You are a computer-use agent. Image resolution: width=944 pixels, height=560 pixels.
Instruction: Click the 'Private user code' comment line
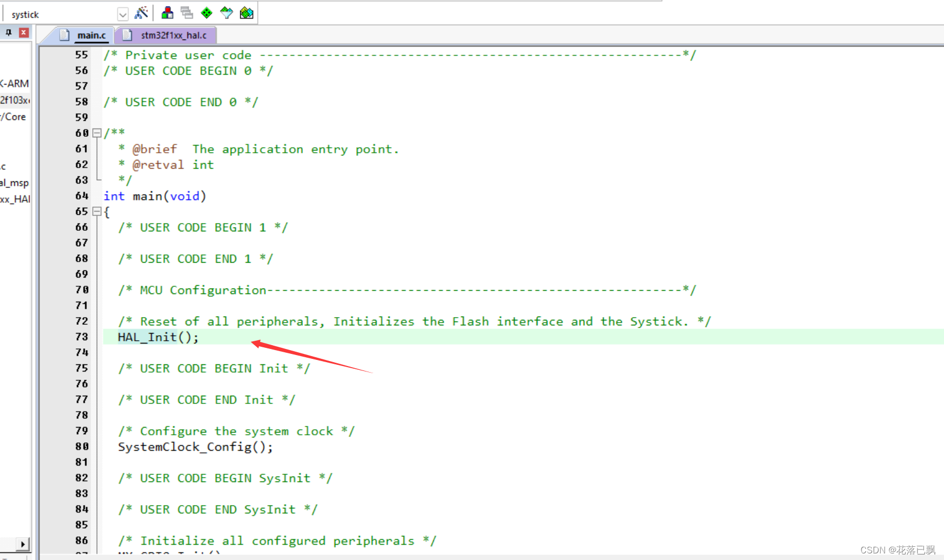(400, 55)
